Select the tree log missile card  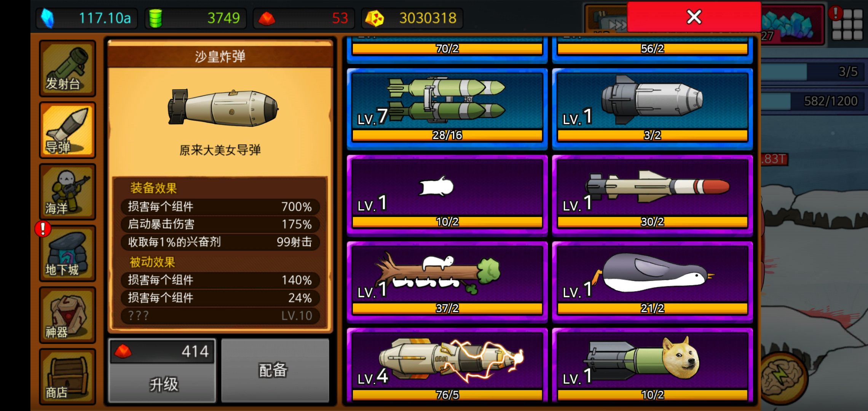[x=447, y=282]
